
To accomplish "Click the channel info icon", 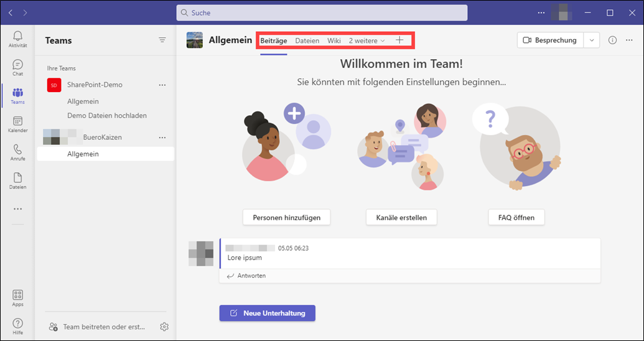I will tap(612, 40).
